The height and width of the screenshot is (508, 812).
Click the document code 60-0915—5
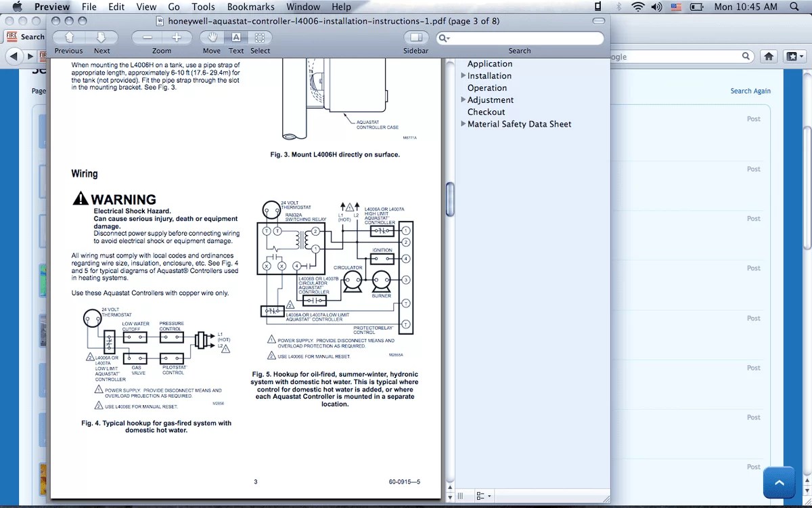405,482
